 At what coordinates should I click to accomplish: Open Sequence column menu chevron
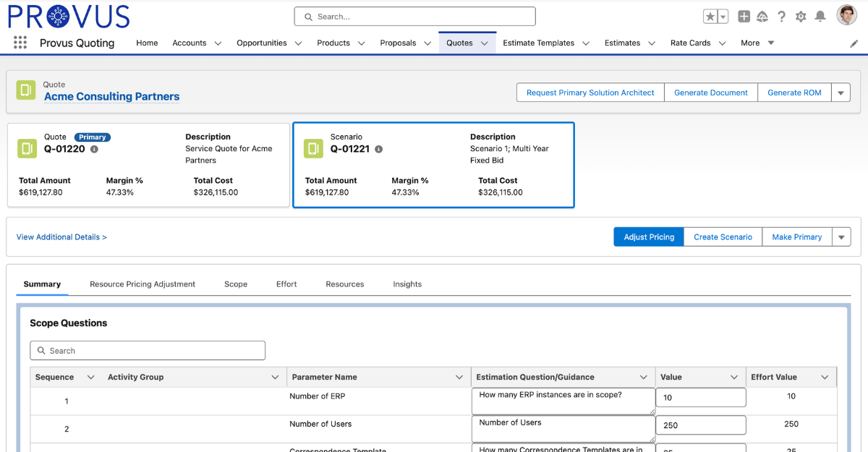[x=90, y=378]
